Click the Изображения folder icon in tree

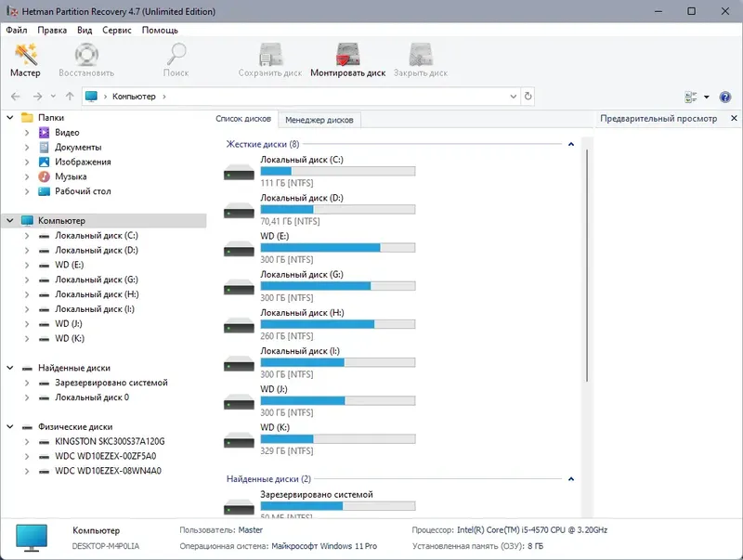(x=44, y=162)
